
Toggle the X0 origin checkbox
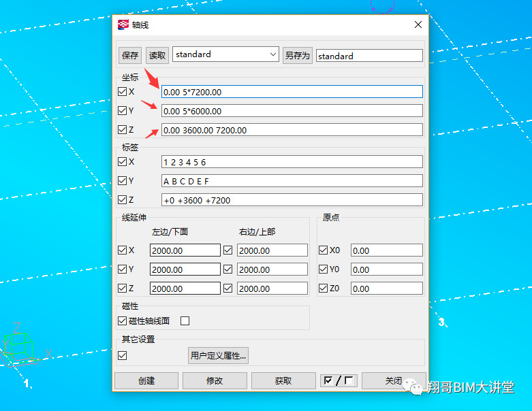pyautogui.click(x=324, y=250)
